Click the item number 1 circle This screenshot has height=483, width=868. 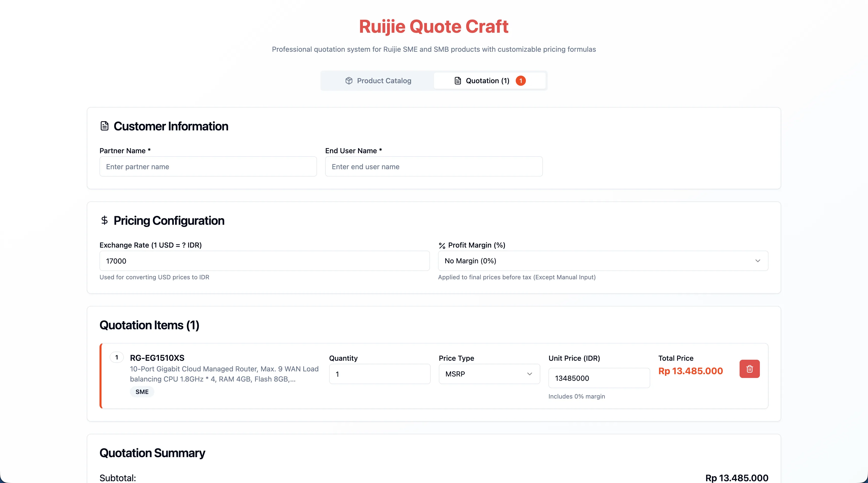[116, 357]
